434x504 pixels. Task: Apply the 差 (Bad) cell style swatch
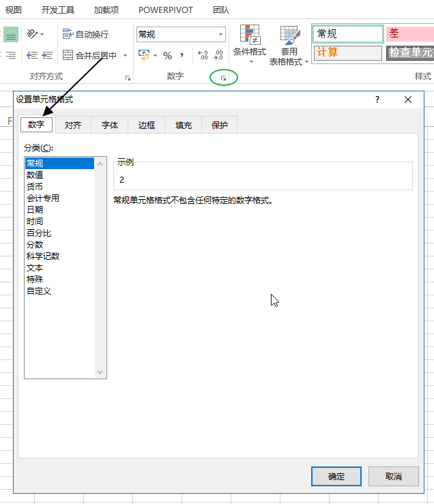409,33
